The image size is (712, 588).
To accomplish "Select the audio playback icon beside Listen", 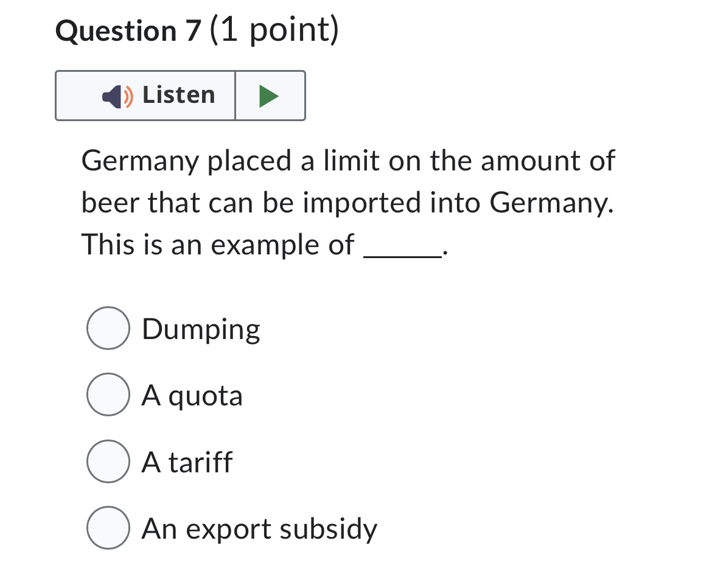I will pyautogui.click(x=116, y=95).
